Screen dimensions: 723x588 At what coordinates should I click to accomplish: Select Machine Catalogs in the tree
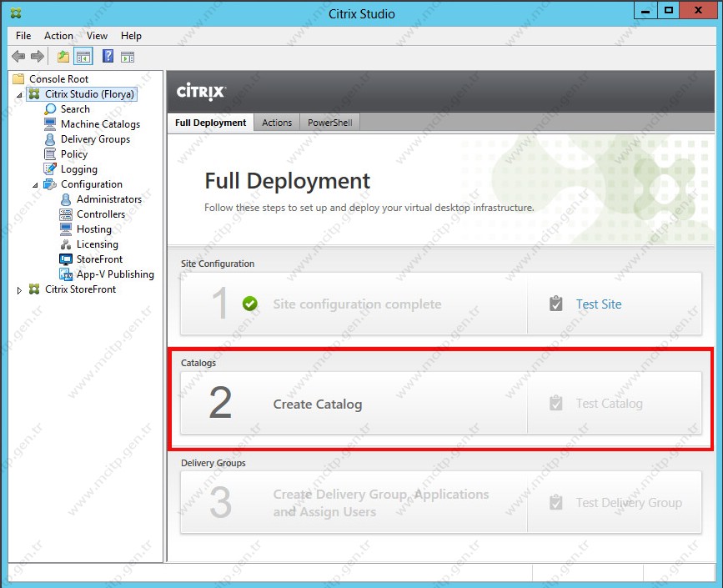click(x=101, y=124)
